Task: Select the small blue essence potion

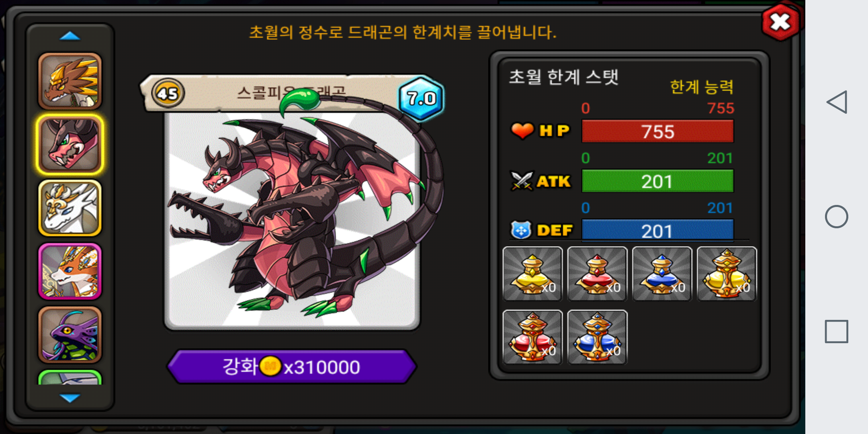Action: click(x=662, y=274)
